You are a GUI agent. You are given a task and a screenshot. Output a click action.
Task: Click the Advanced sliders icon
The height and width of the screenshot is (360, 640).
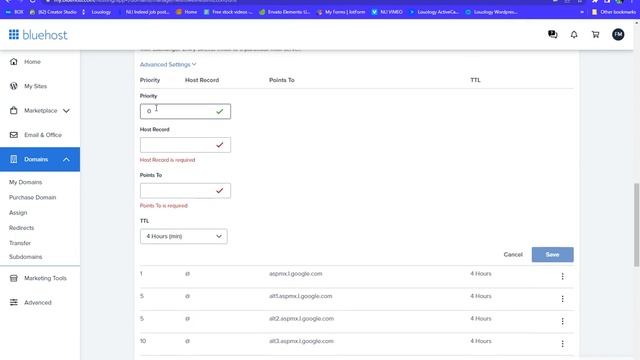[13, 302]
